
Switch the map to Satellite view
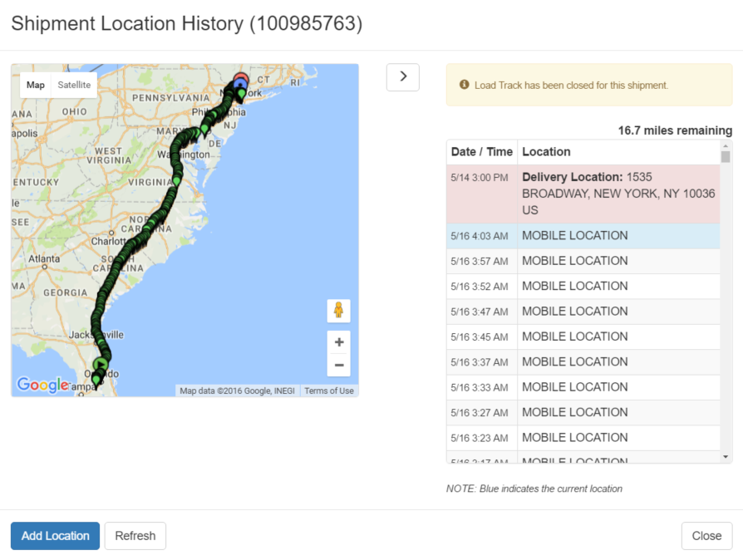pyautogui.click(x=74, y=85)
